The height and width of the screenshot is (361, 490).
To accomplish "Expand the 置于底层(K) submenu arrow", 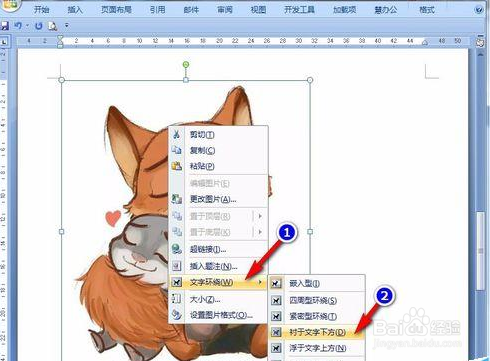I will pos(260,232).
